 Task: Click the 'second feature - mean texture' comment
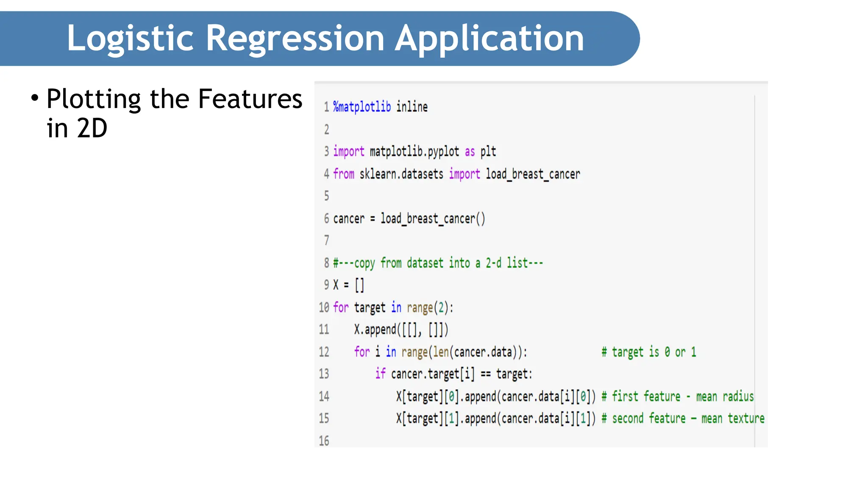(x=683, y=419)
